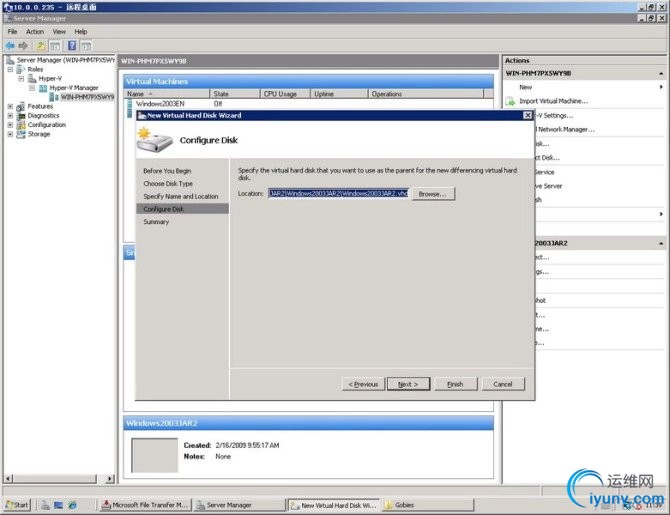Sort by Uptime column header
This screenshot has height=515, width=670.
pos(339,94)
